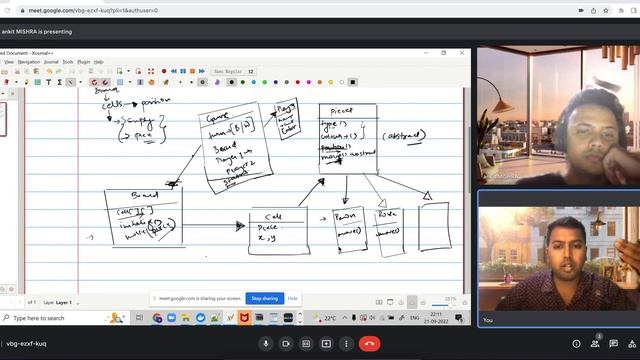Select the Hand scrolling tool
This screenshot has height=360, width=640.
[x=151, y=82]
